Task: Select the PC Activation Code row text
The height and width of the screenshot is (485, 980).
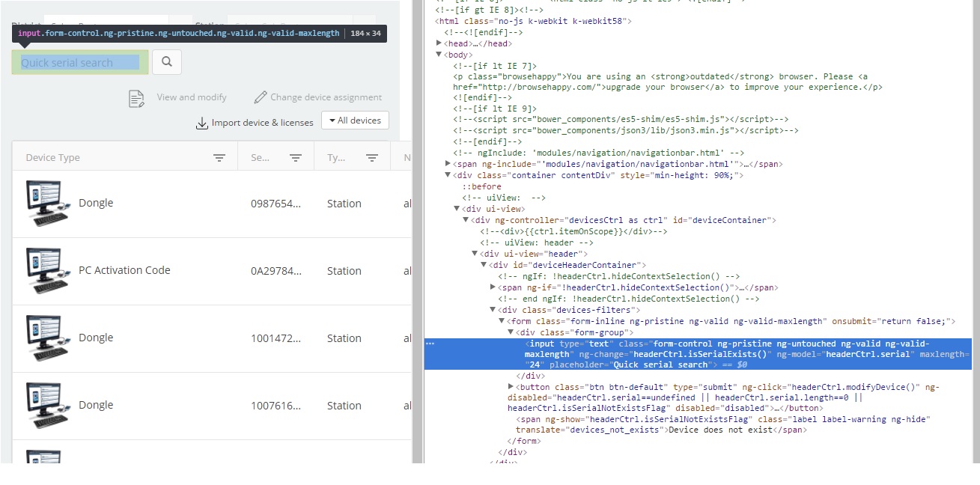Action: (x=124, y=270)
